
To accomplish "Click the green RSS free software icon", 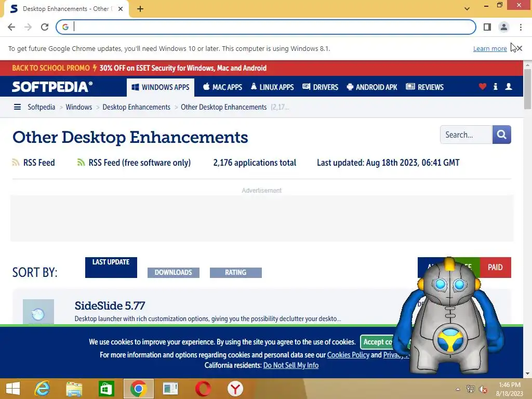I will point(81,163).
